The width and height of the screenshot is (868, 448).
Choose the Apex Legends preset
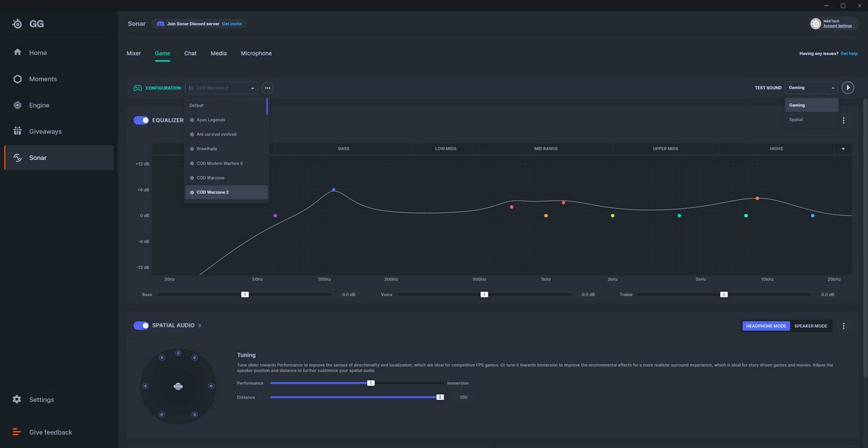pyautogui.click(x=226, y=120)
